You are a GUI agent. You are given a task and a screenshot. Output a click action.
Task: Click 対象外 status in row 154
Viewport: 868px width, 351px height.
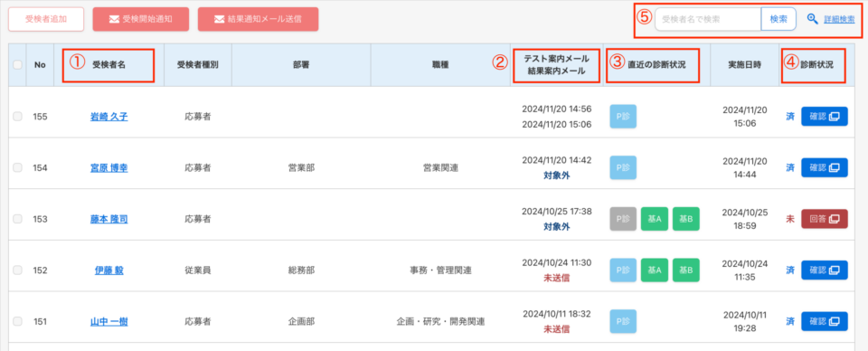point(556,175)
